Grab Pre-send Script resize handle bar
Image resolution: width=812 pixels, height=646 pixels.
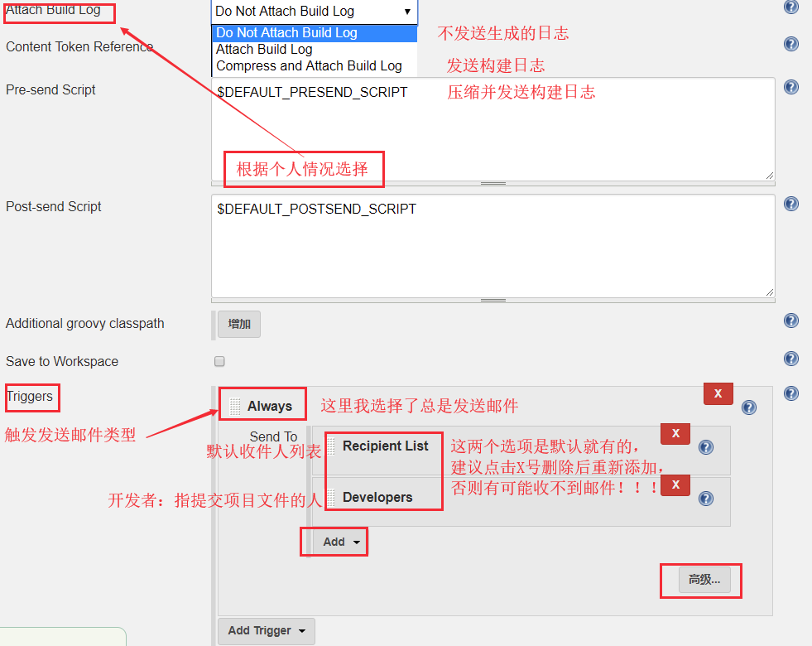pos(493,183)
